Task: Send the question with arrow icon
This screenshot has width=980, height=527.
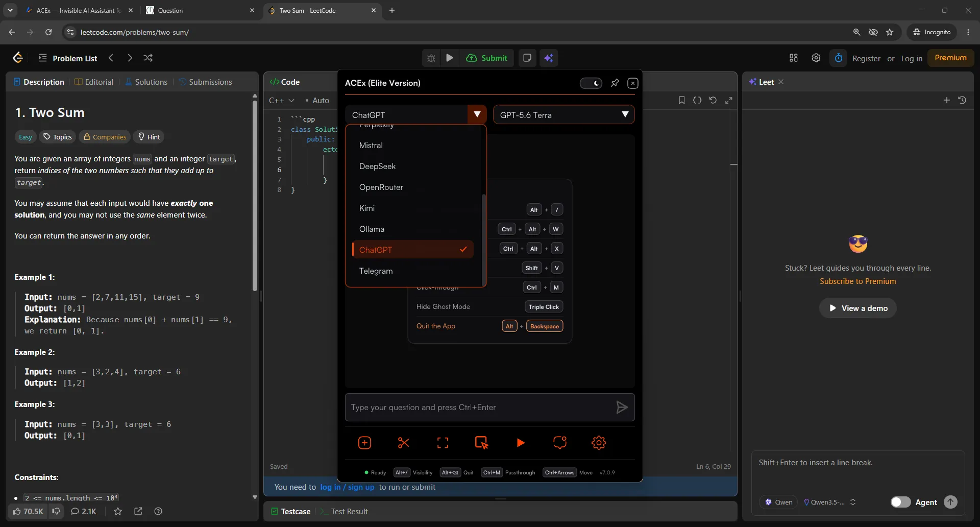Action: 622,407
